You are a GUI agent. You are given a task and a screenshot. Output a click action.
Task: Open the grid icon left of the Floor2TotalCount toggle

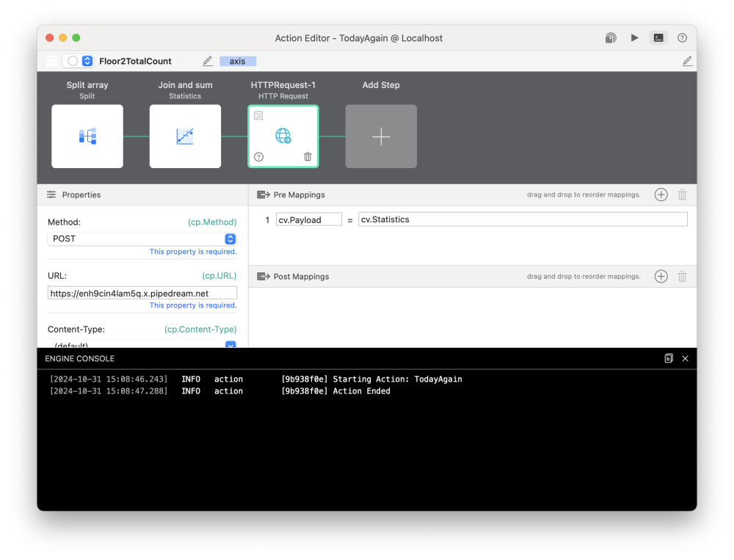51,62
